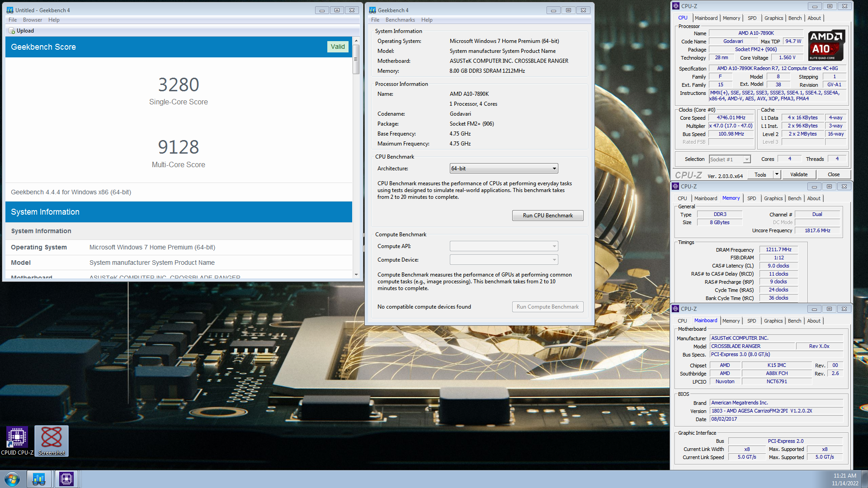Open the Socket #1 selection dropdown

[730, 159]
